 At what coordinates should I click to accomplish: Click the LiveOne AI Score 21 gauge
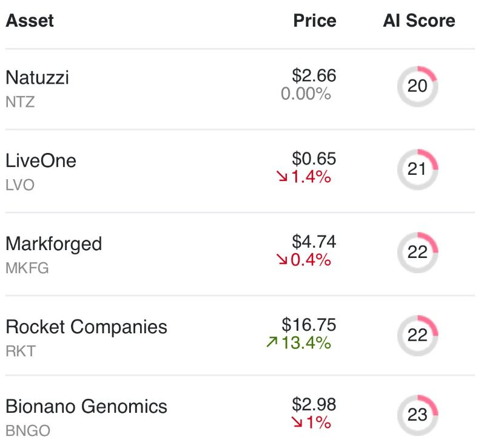417,169
